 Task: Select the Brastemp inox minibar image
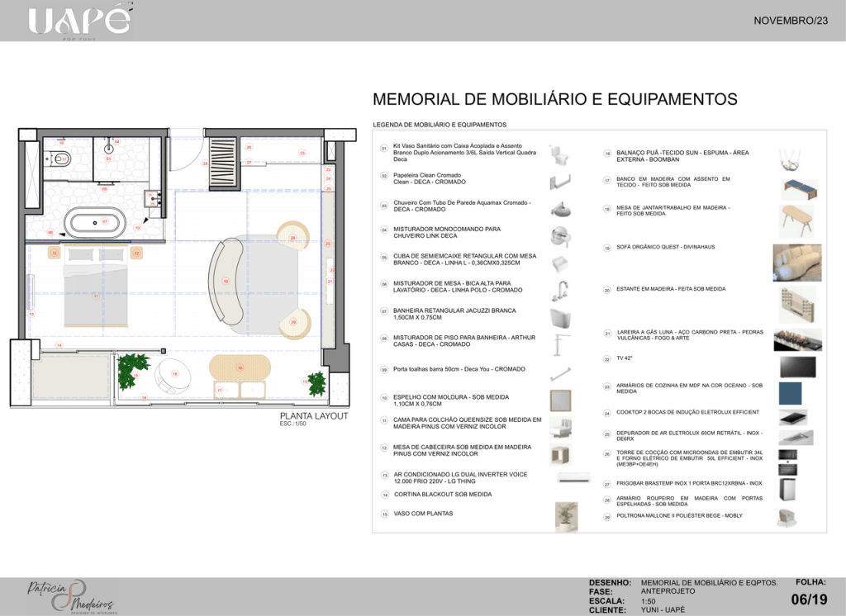pos(787,490)
